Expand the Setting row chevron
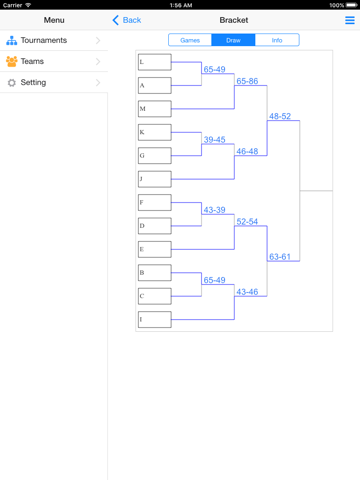This screenshot has width=360, height=480. point(98,83)
